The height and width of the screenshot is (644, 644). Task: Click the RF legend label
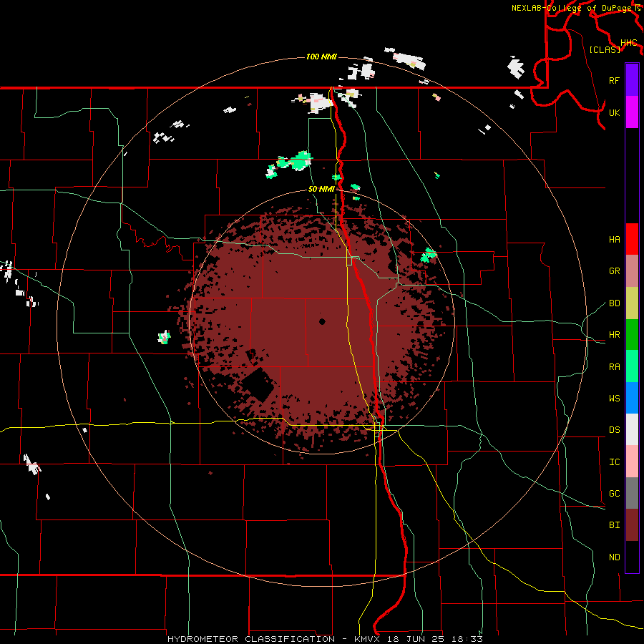[x=614, y=80]
